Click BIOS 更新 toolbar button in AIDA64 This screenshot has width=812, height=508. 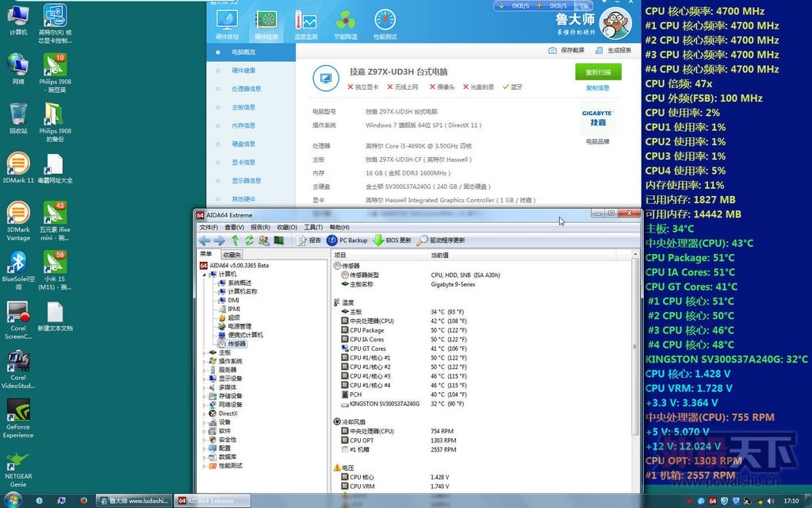[x=392, y=241]
